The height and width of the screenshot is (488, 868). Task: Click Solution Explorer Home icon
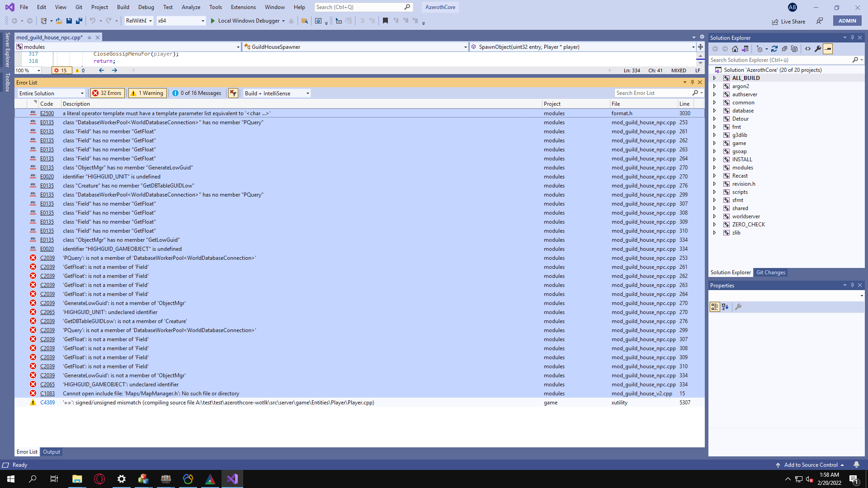point(735,49)
